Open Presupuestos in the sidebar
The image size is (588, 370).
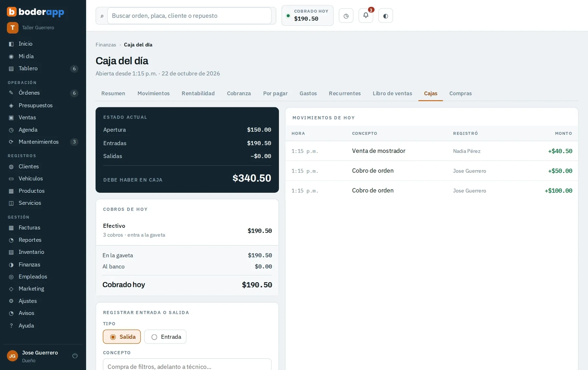click(x=43, y=105)
